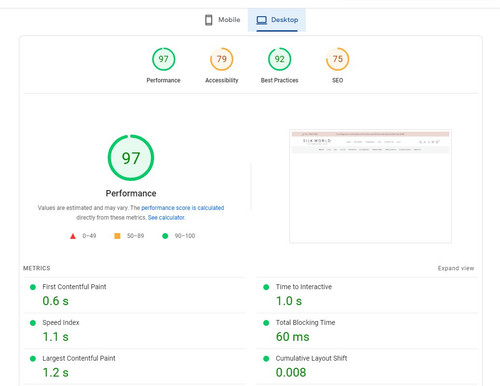Click the Performance label under top gauge
The width and height of the screenshot is (500, 386).
[x=163, y=80]
